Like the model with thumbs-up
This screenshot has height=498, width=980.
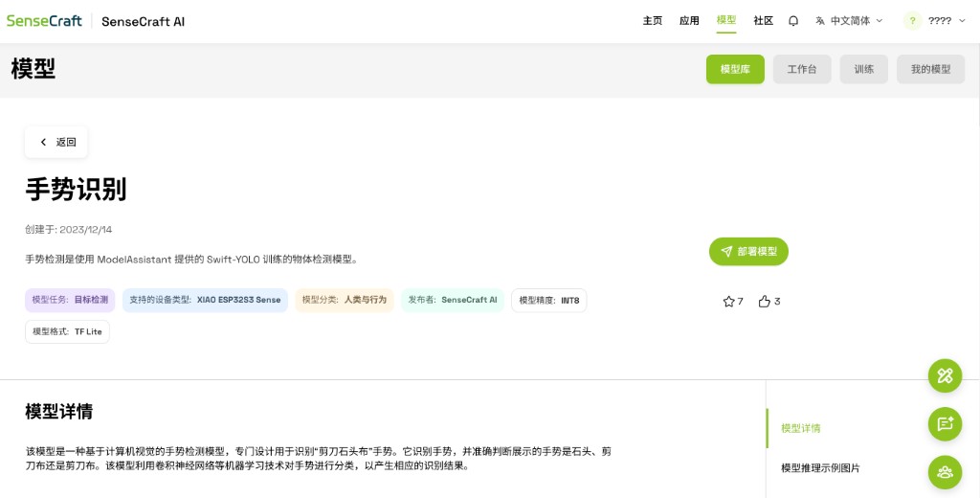[x=769, y=302]
